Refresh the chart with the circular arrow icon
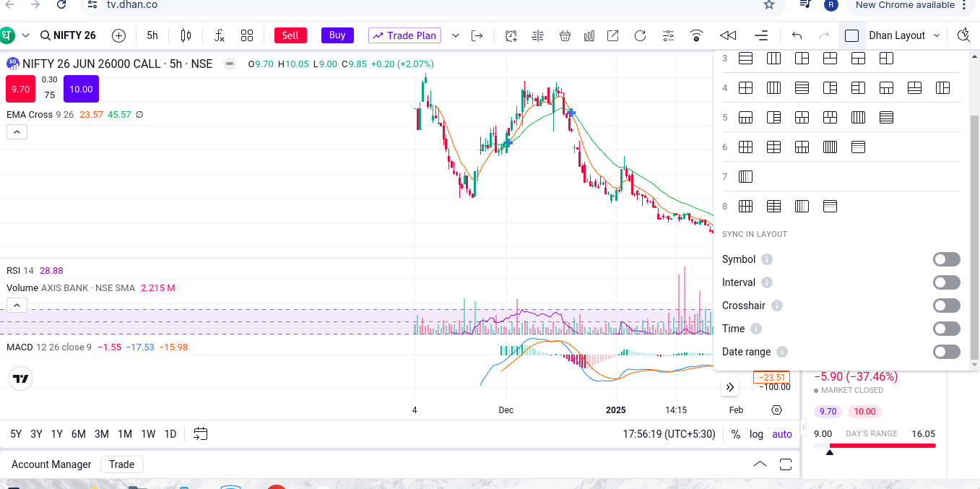 click(640, 35)
